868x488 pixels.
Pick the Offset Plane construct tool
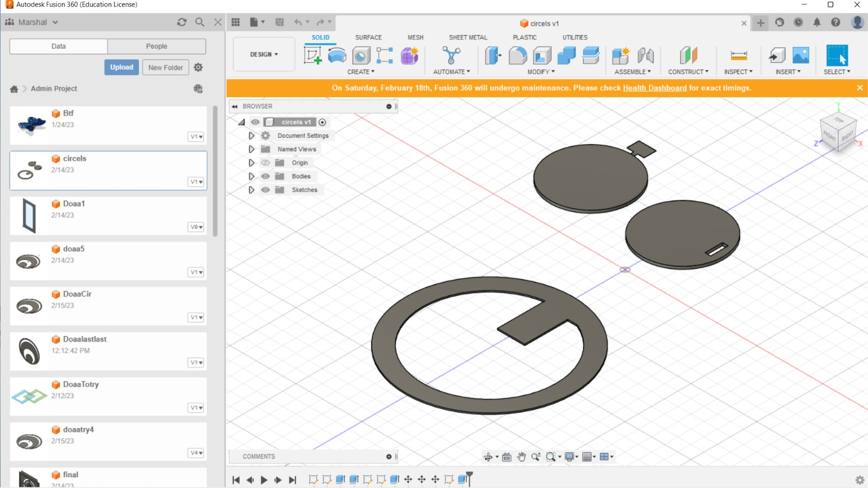tap(688, 55)
